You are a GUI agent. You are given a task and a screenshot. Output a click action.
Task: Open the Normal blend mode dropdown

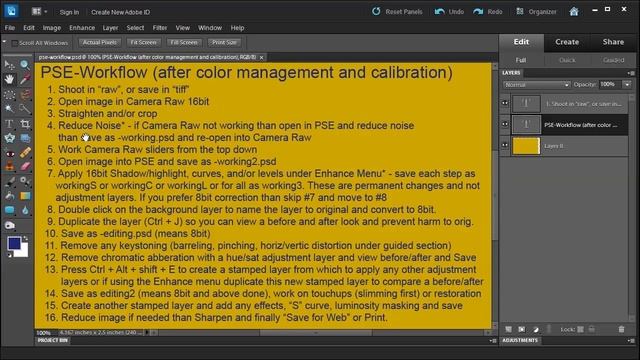coord(536,85)
